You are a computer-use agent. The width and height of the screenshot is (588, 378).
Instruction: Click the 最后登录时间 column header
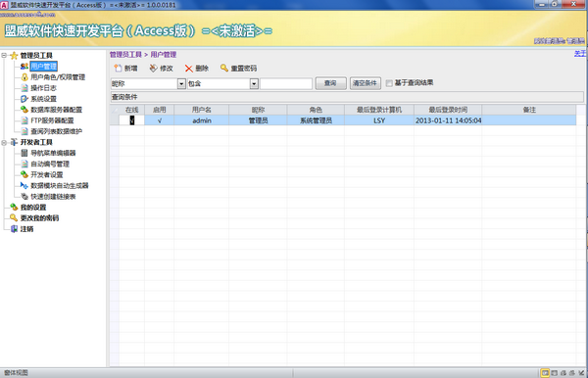coord(448,110)
